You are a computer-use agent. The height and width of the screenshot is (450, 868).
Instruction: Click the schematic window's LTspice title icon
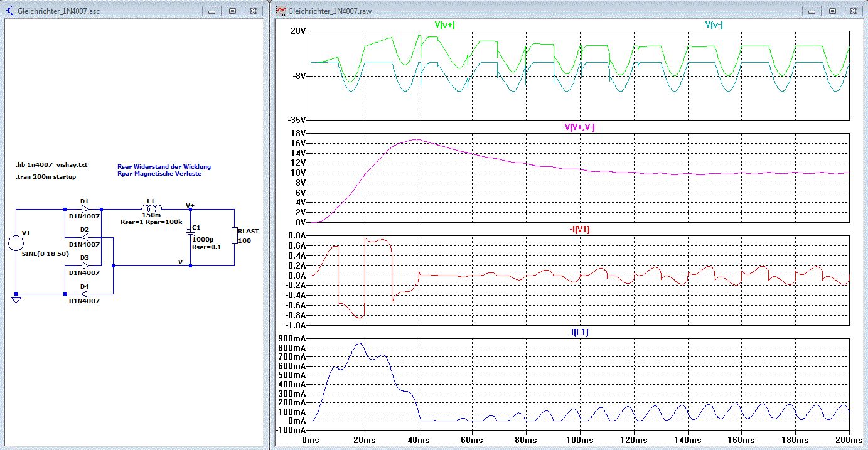[x=9, y=11]
